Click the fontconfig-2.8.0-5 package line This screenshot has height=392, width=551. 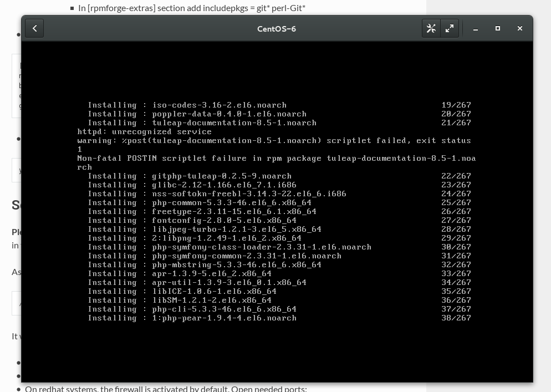tap(279, 221)
